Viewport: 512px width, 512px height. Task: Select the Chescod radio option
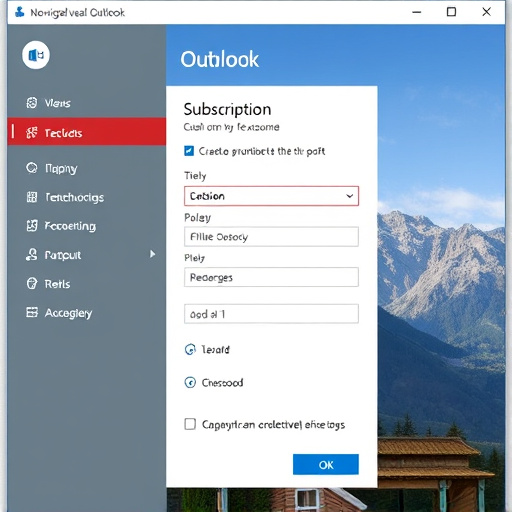(190, 382)
